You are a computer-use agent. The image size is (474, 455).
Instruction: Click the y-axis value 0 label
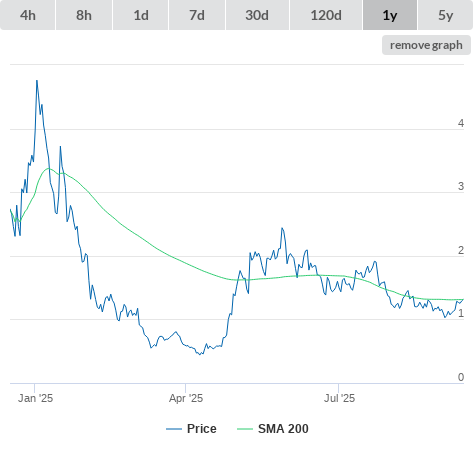coord(461,377)
